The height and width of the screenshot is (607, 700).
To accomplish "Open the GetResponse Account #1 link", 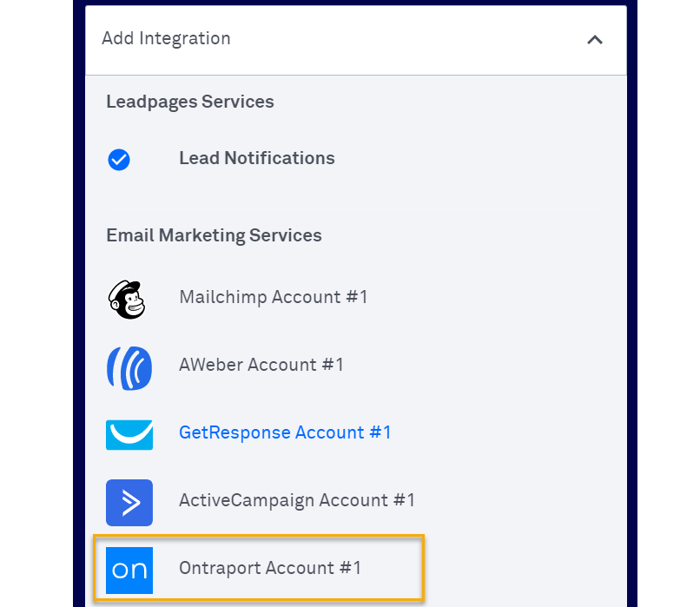I will (x=285, y=432).
